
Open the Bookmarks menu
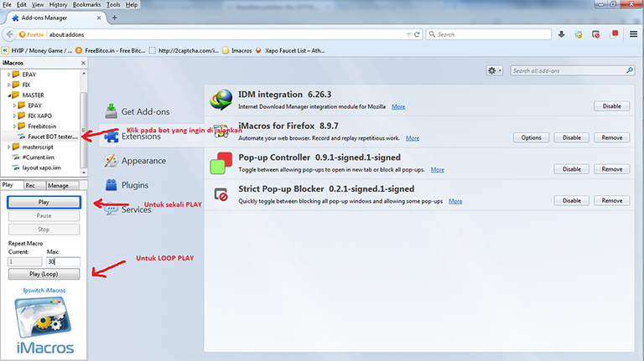[86, 4]
